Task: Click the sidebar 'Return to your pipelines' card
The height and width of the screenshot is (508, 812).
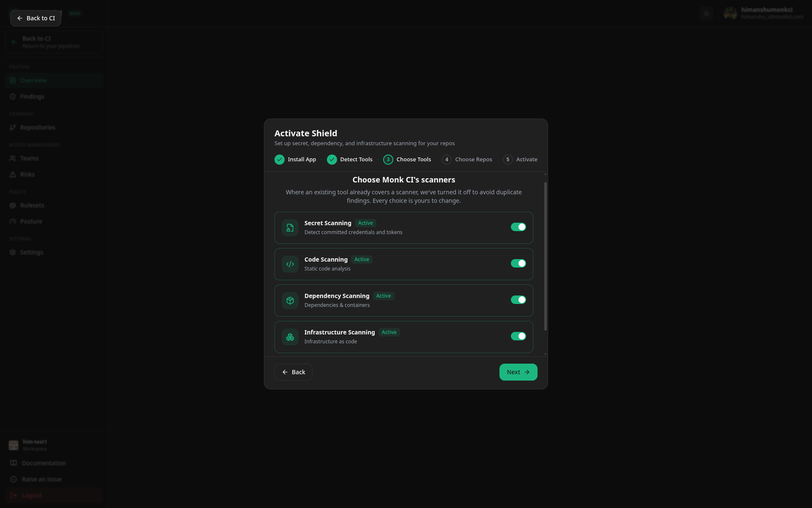Action: (x=54, y=42)
